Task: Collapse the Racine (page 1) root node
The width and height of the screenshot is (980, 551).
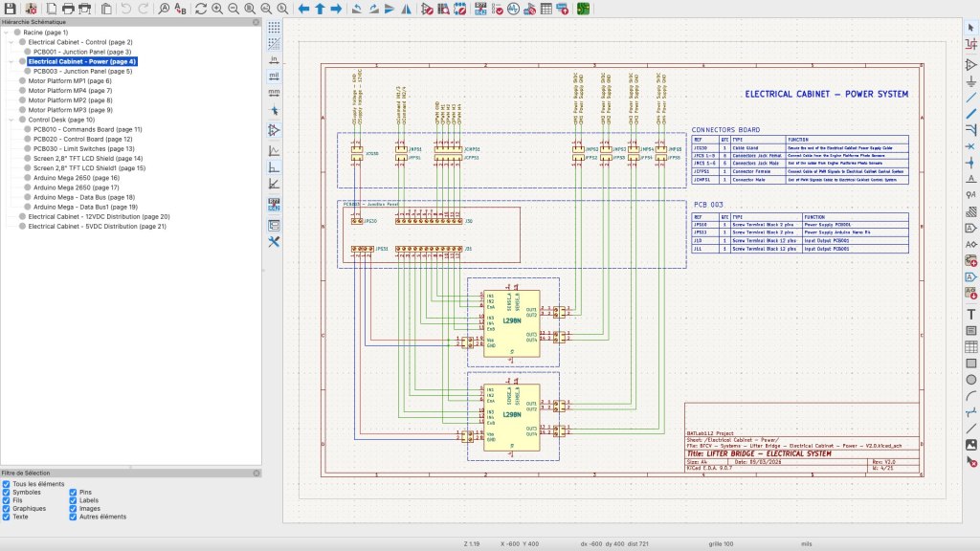Action: [6, 33]
